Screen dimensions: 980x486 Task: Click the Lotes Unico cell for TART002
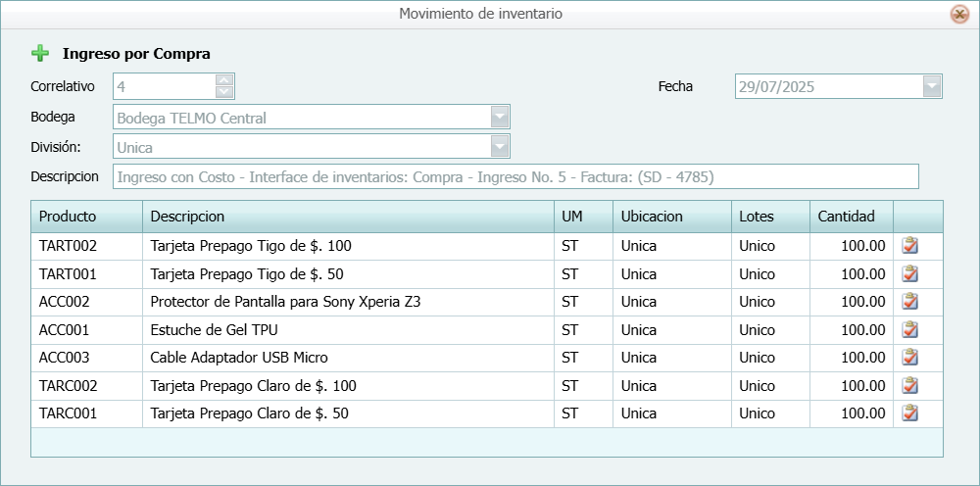(770, 246)
